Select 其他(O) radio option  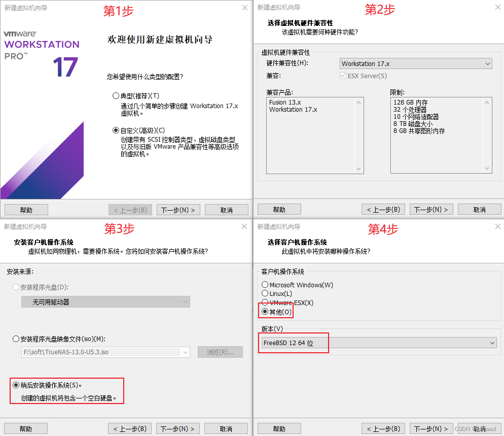pos(265,312)
